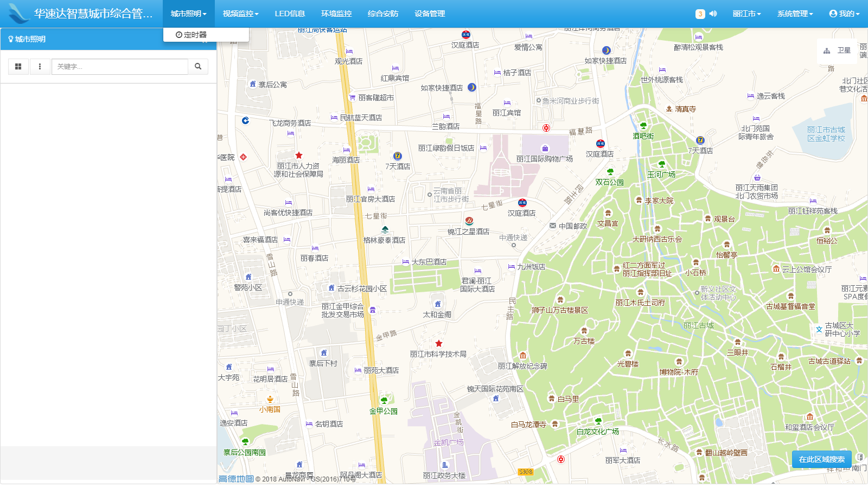Click the 如家快捷酒店 moon icon near 红鼎宾馆
Image resolution: width=868 pixels, height=488 pixels.
click(x=472, y=87)
